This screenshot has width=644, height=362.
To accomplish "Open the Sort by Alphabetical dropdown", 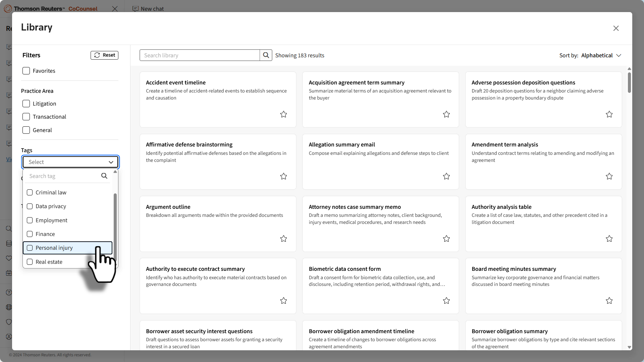I will (x=601, y=55).
